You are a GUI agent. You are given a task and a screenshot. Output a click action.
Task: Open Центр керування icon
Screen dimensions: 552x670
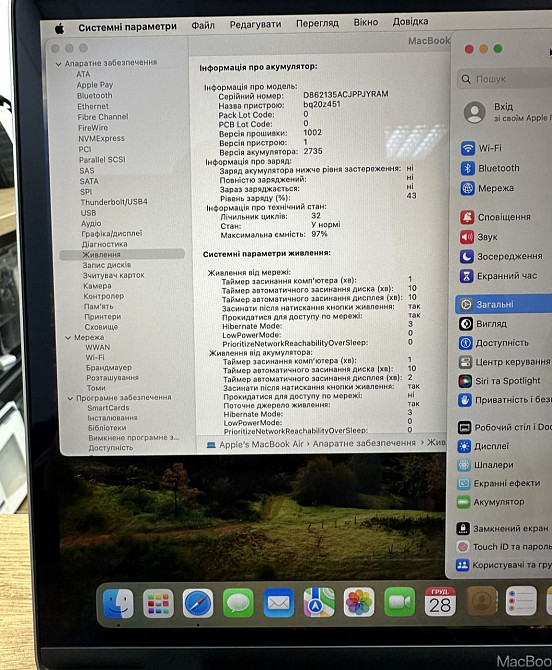pyautogui.click(x=465, y=362)
